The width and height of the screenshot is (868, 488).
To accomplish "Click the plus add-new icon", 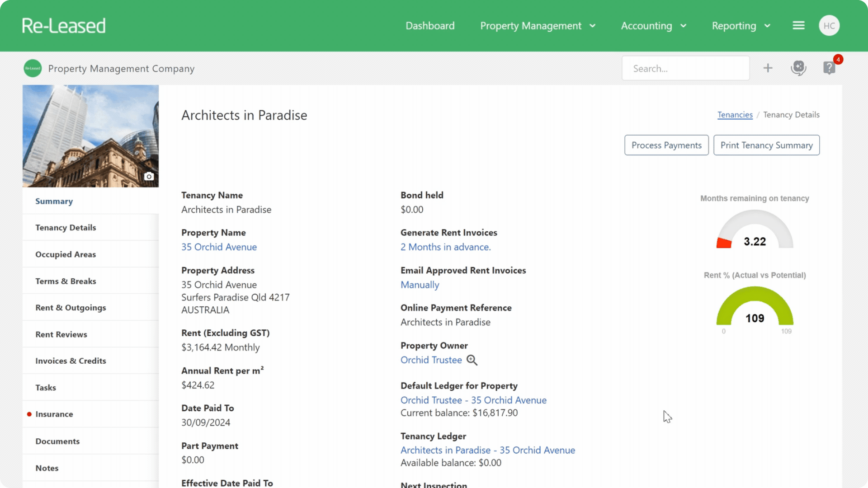I will coord(768,68).
